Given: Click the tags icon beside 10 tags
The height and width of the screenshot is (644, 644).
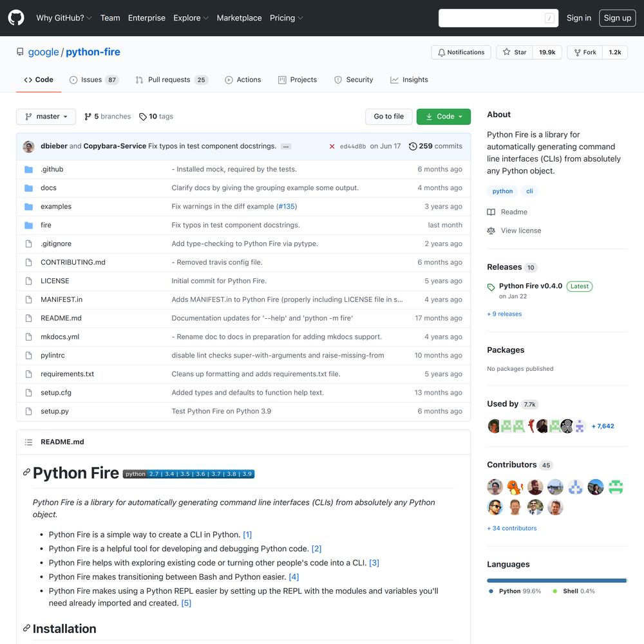Looking at the screenshot, I should (142, 117).
